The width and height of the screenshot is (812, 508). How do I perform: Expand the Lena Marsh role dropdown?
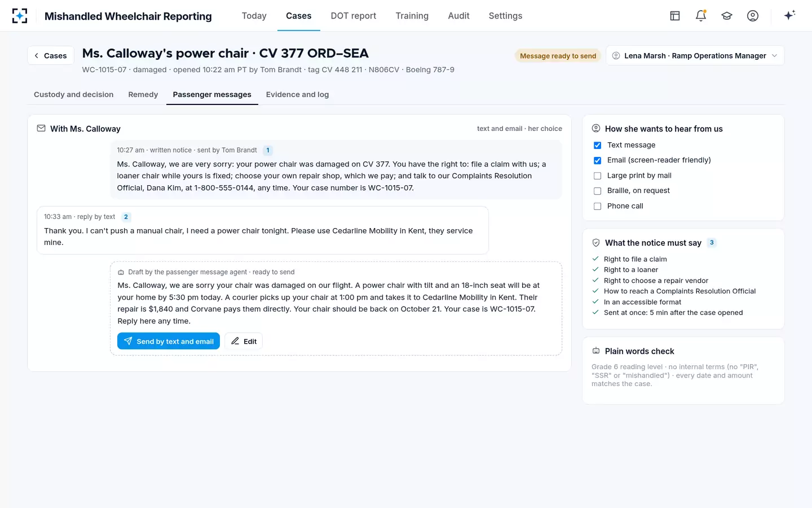695,55
